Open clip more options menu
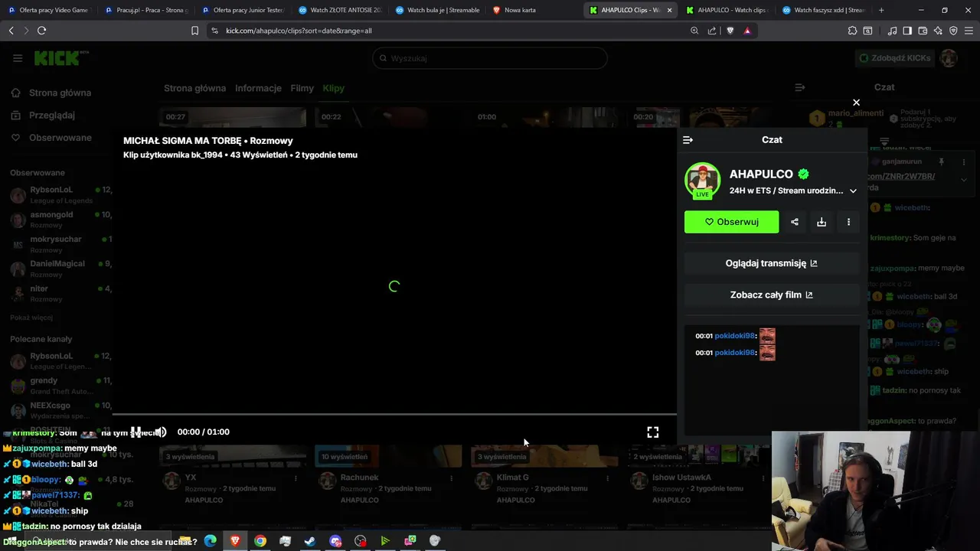This screenshot has width=980, height=551. 848,222
